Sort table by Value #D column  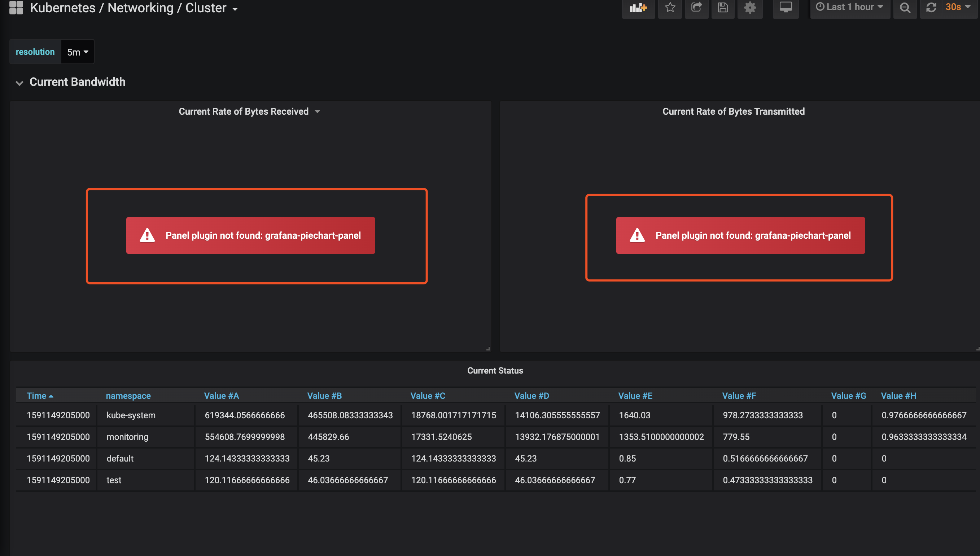[x=531, y=396]
